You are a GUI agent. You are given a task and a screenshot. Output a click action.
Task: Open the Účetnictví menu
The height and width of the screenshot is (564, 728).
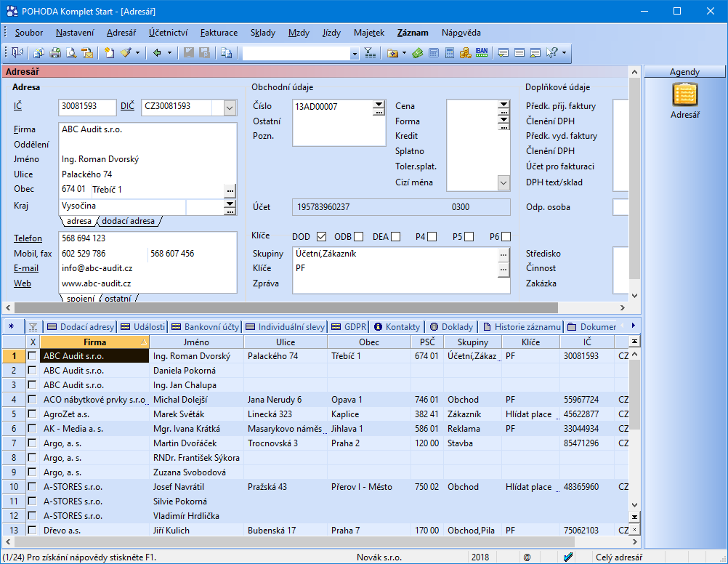(x=168, y=33)
